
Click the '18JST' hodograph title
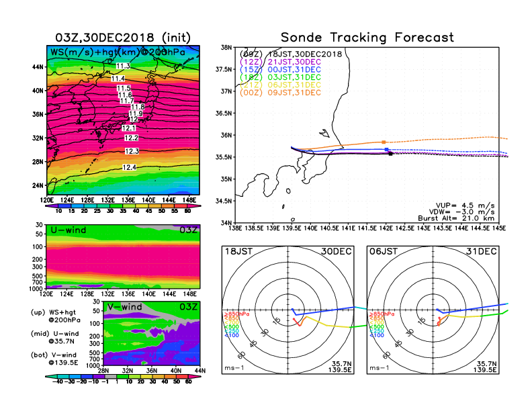click(238, 251)
